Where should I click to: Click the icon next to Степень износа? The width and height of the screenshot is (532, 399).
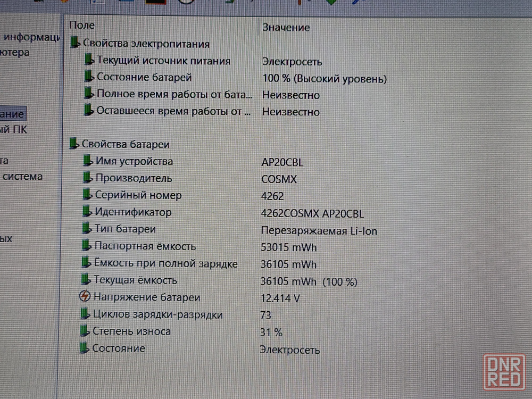(84, 331)
